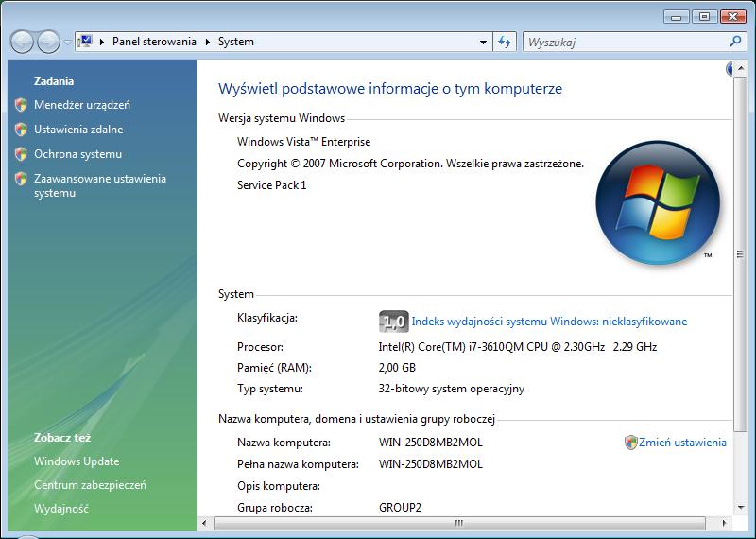
Task: Click the Opis komputera label
Action: point(279,486)
